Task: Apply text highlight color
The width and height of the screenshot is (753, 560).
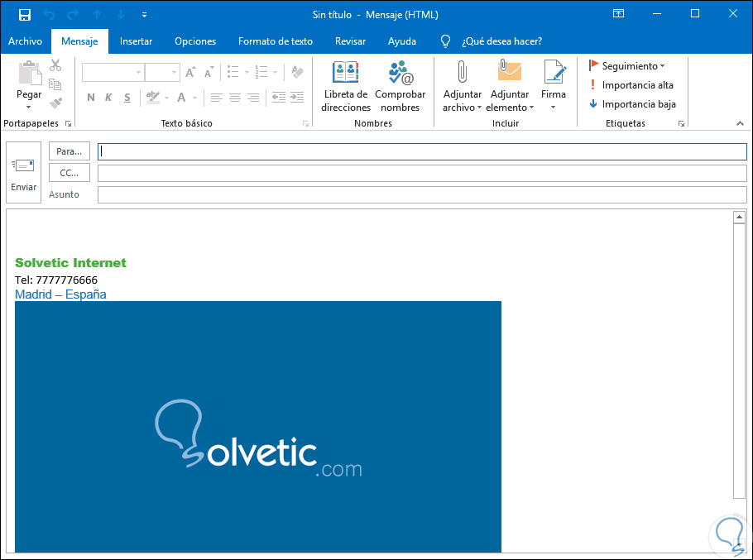Action: (153, 98)
